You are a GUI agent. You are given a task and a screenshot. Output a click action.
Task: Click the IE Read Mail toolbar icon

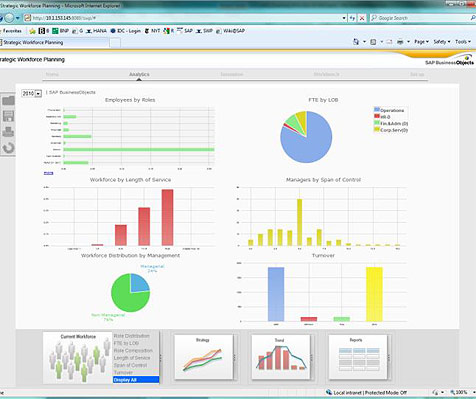[x=389, y=42]
